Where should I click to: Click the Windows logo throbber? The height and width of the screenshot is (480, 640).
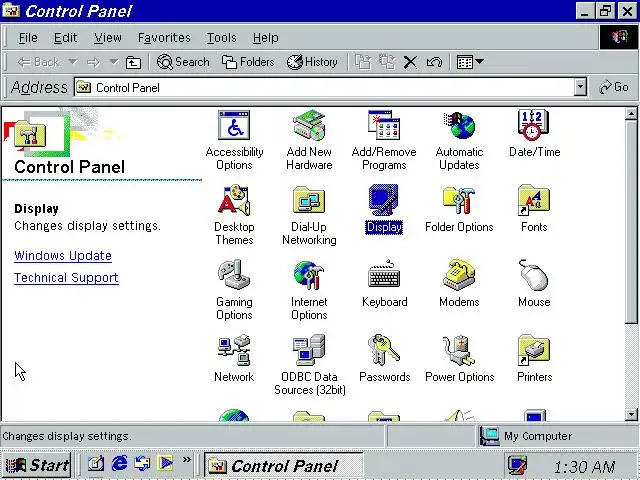[x=619, y=37]
